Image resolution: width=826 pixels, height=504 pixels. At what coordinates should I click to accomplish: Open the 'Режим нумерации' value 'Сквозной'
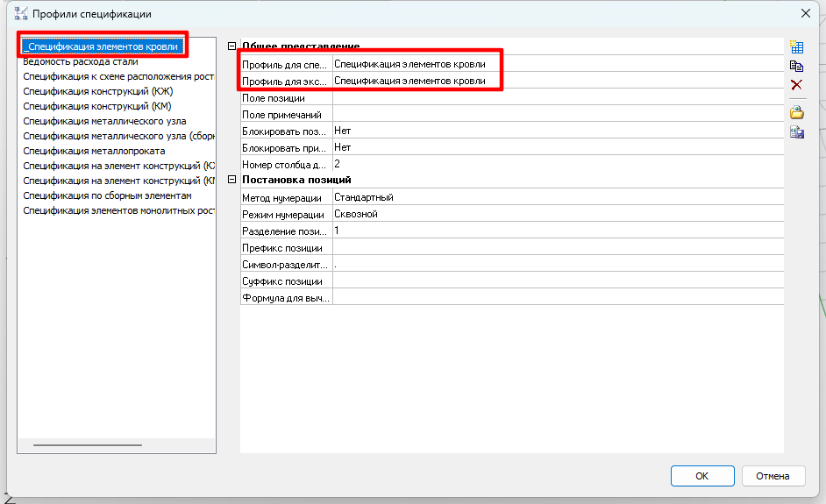pyautogui.click(x=557, y=214)
